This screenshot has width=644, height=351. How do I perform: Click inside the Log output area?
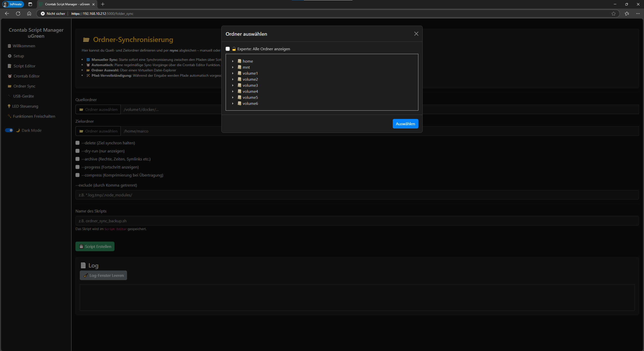pos(357,297)
